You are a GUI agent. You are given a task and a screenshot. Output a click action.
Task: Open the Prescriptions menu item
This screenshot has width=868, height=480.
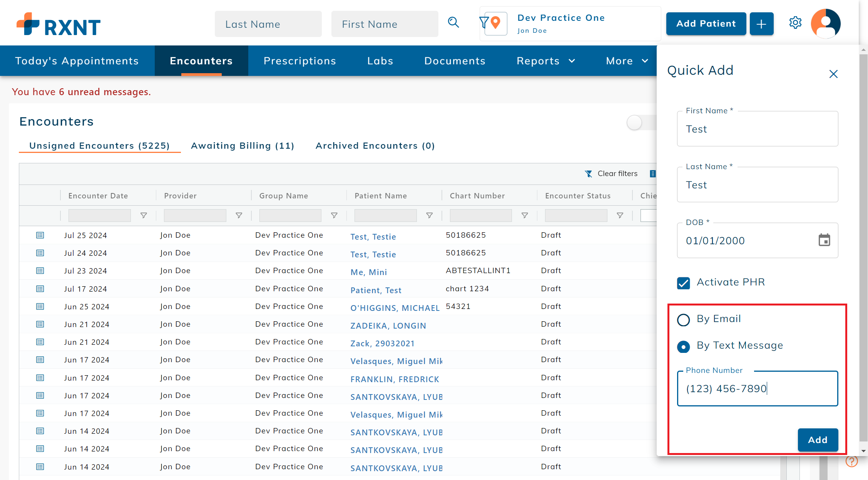(x=300, y=60)
